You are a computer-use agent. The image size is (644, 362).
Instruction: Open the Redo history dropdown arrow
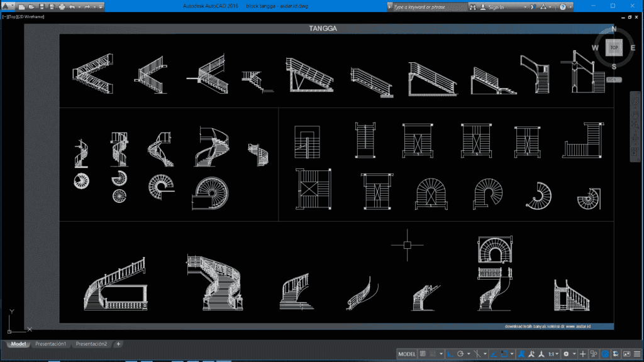pos(94,7)
